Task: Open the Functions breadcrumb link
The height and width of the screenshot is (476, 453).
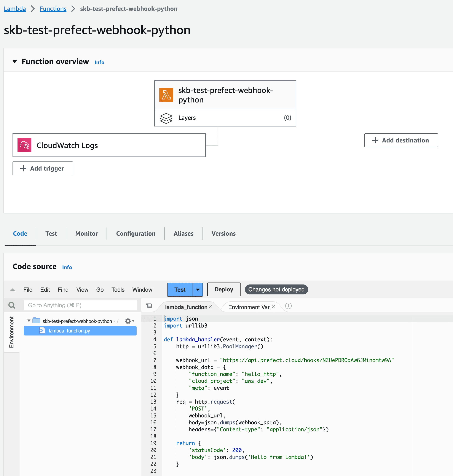Action: tap(53, 9)
